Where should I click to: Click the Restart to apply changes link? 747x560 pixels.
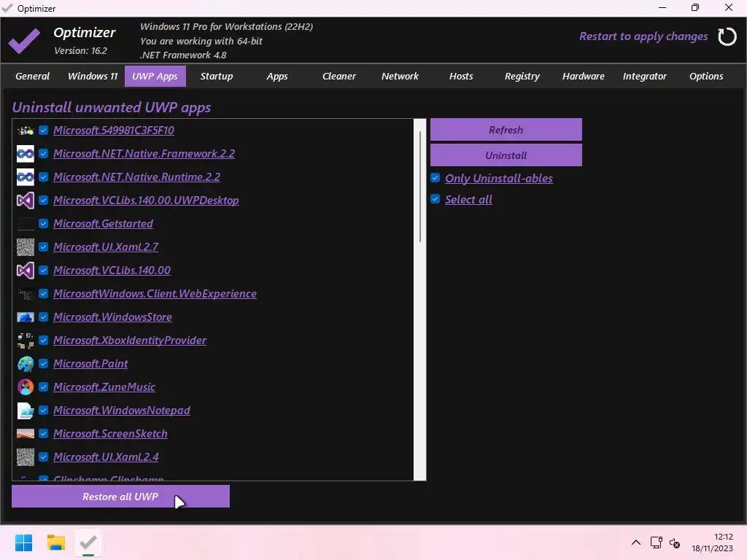tap(643, 36)
